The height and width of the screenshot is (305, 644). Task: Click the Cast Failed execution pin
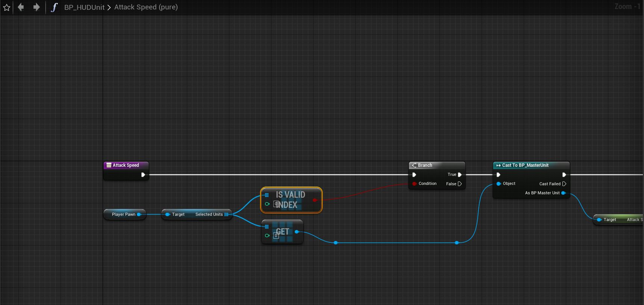click(564, 184)
